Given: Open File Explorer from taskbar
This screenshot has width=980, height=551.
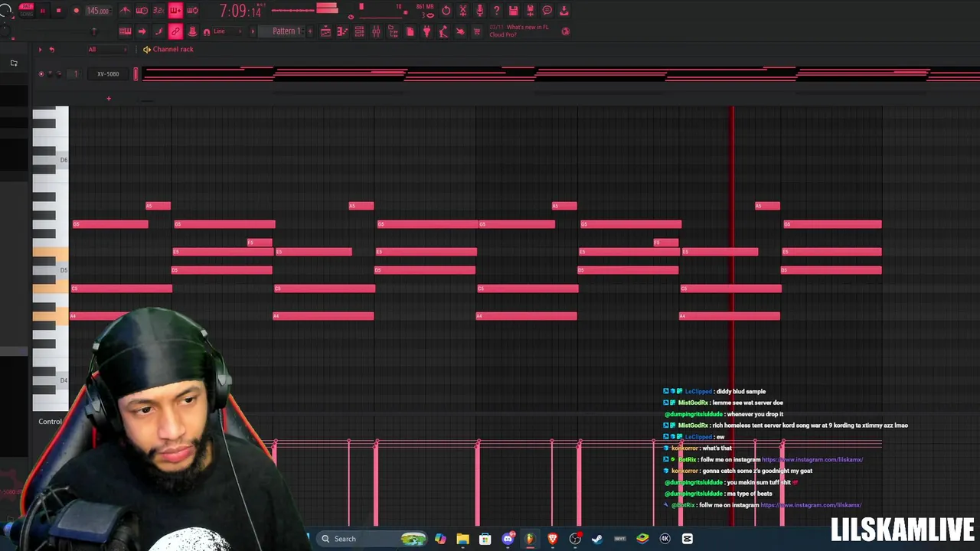Looking at the screenshot, I should point(462,539).
